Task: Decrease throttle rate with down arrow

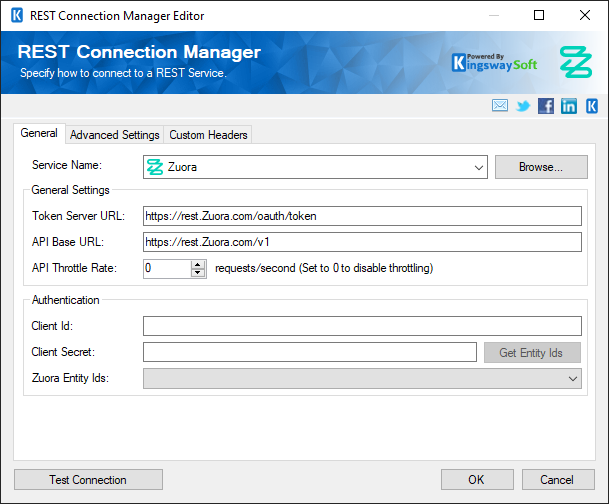Action: coord(198,273)
